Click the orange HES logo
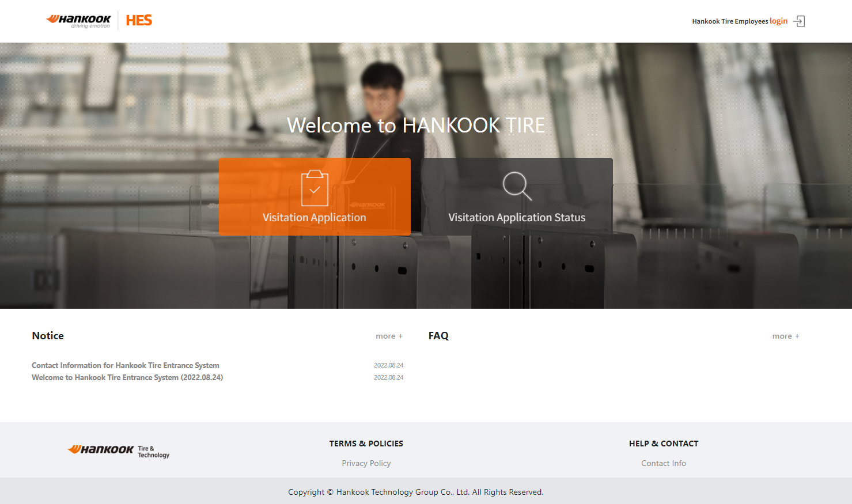Image resolution: width=852 pixels, height=504 pixels. [139, 21]
